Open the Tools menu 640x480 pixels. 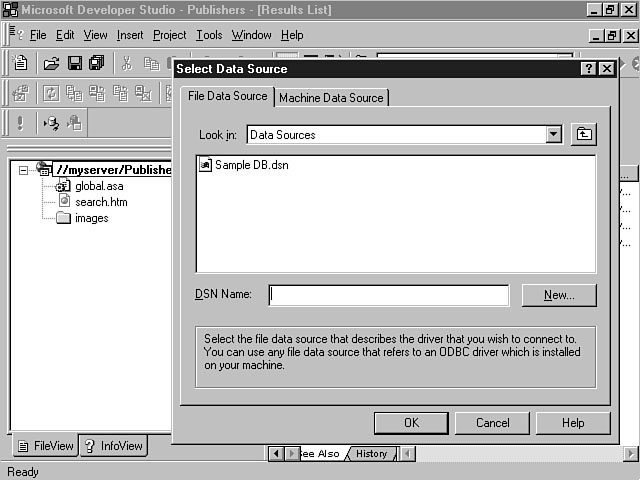click(209, 35)
